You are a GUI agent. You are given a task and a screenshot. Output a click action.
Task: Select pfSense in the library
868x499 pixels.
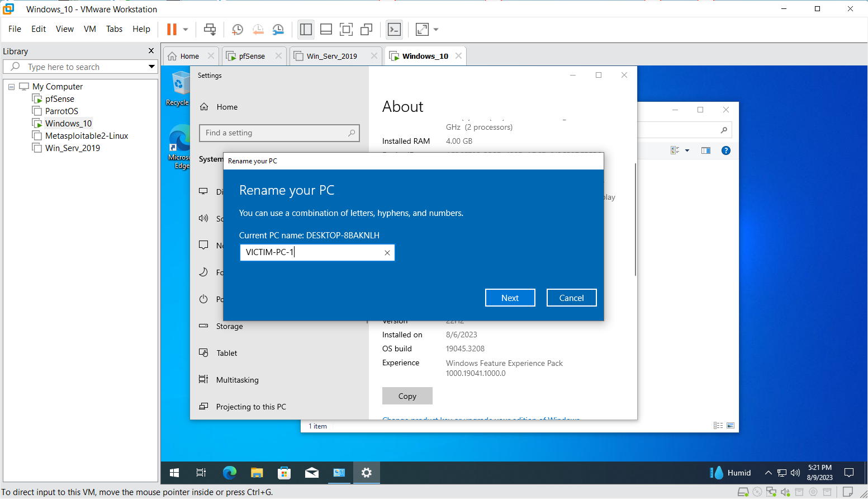[60, 99]
